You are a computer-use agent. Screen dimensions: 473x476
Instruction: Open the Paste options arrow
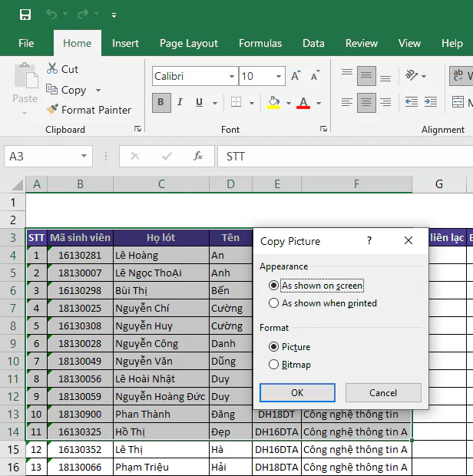tap(25, 114)
